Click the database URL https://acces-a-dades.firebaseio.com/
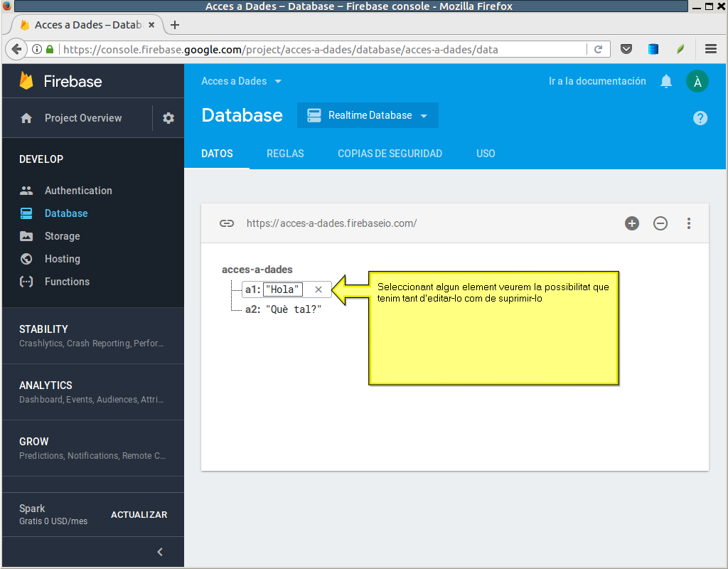 [x=331, y=223]
